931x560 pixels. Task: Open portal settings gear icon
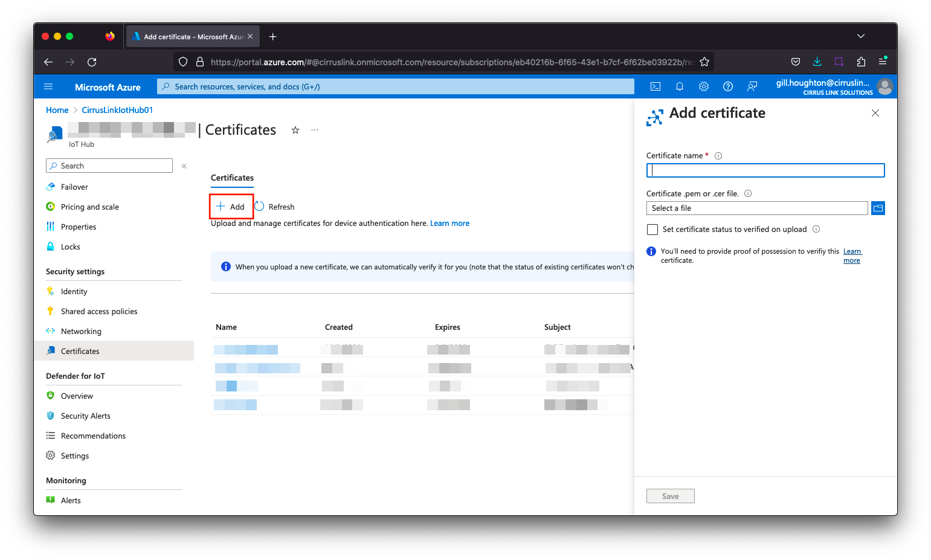coord(703,86)
